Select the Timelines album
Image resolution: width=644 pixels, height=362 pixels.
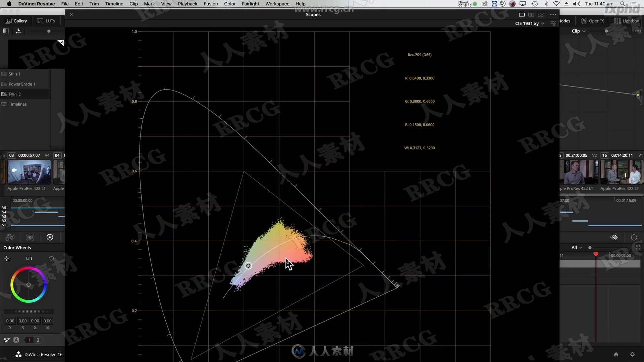pyautogui.click(x=25, y=104)
